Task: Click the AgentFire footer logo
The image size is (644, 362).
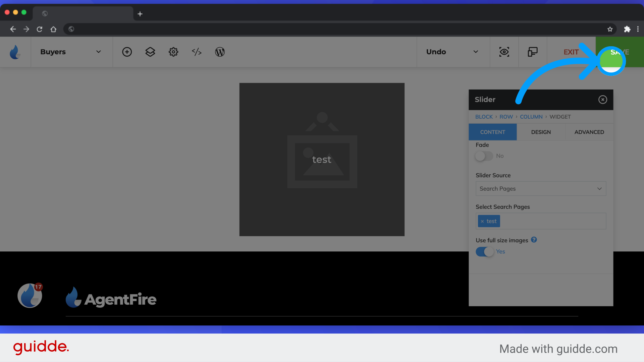Action: (x=111, y=298)
